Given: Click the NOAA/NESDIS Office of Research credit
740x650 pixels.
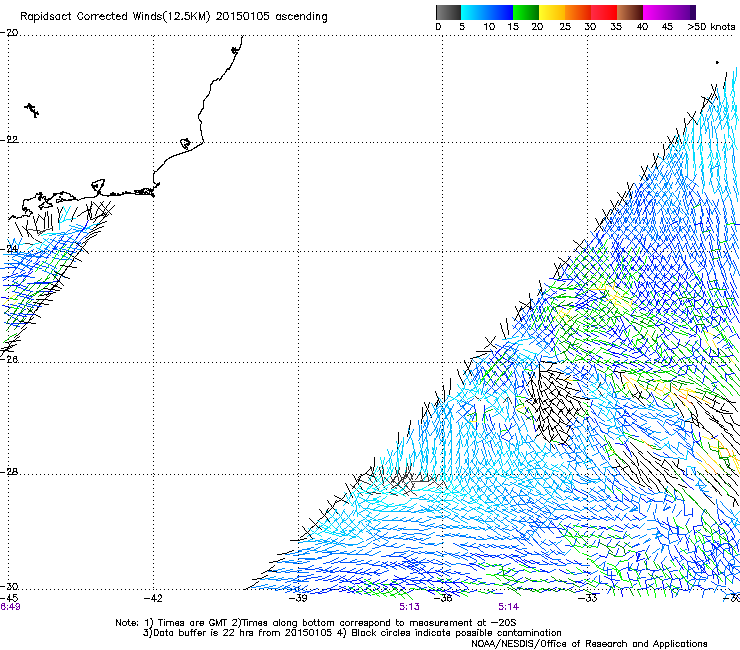Looking at the screenshot, I should 589,644.
